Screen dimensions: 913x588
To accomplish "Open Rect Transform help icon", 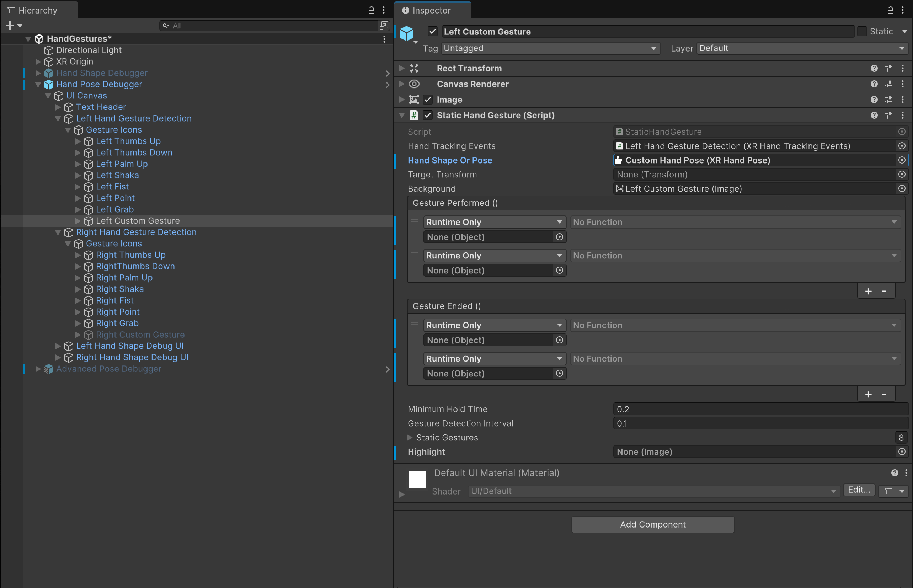I will [874, 68].
